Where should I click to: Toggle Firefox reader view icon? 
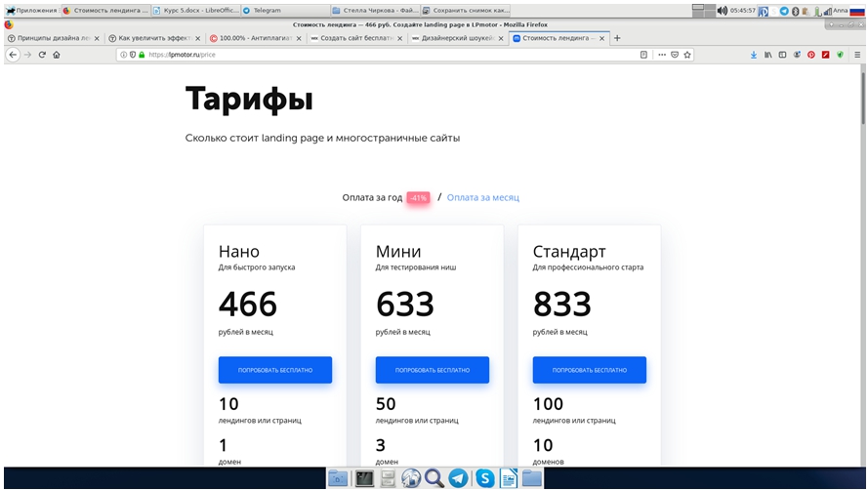[643, 56]
